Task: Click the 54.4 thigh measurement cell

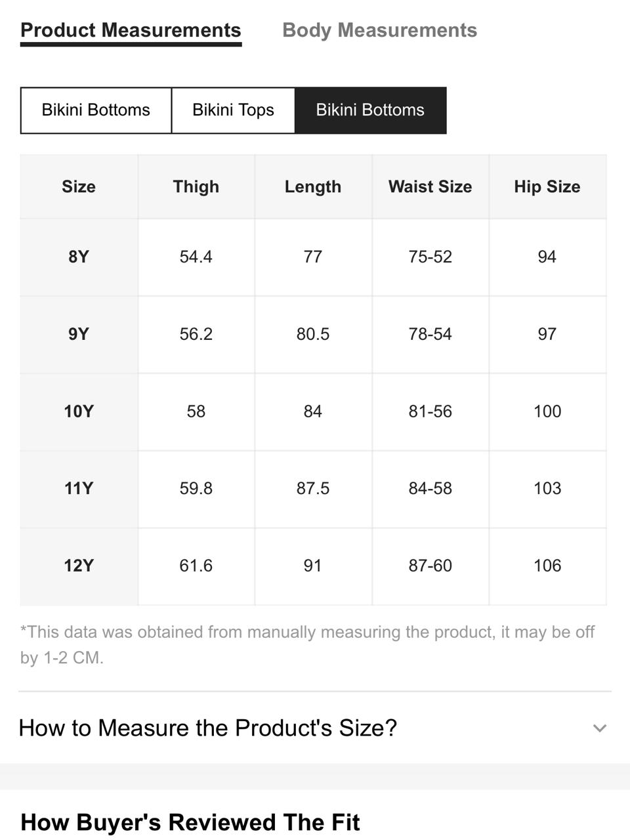Action: (196, 257)
